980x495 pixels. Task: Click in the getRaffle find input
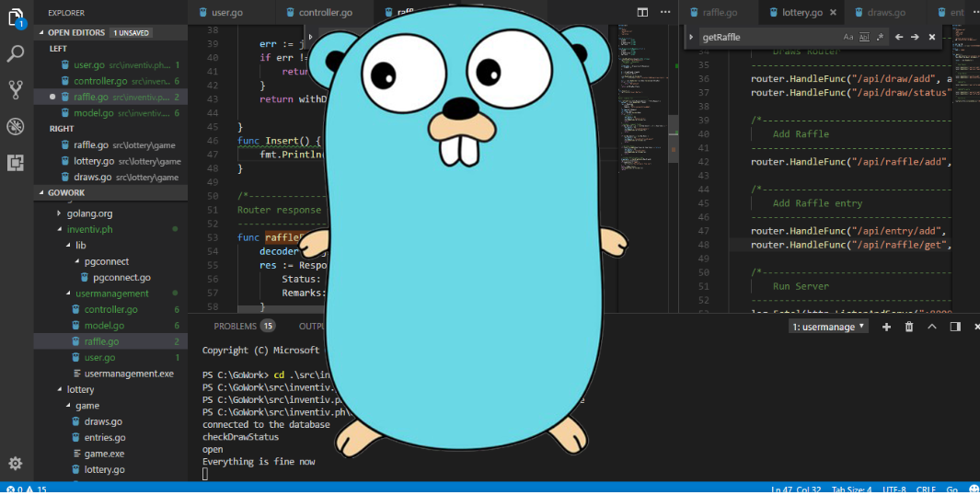pos(768,37)
